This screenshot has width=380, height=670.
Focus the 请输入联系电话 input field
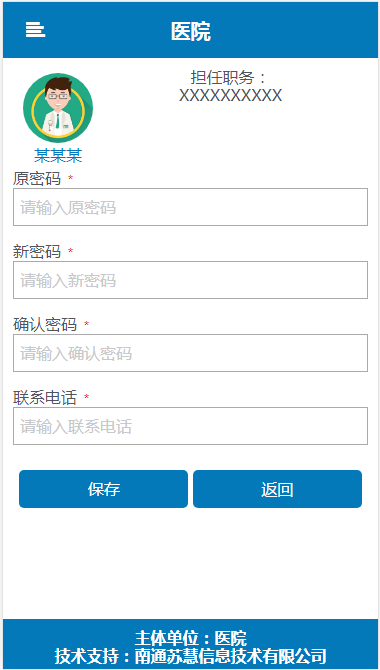click(190, 426)
